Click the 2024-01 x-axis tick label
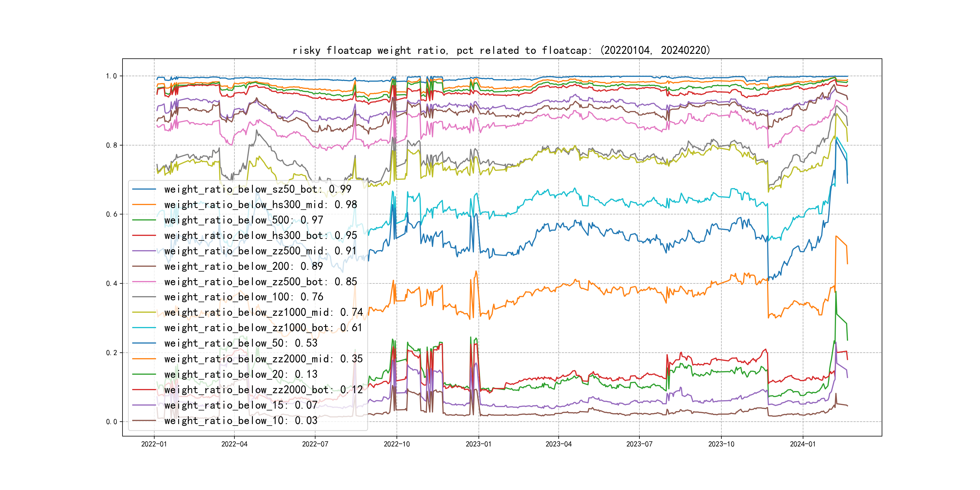980x490 pixels. (x=802, y=444)
